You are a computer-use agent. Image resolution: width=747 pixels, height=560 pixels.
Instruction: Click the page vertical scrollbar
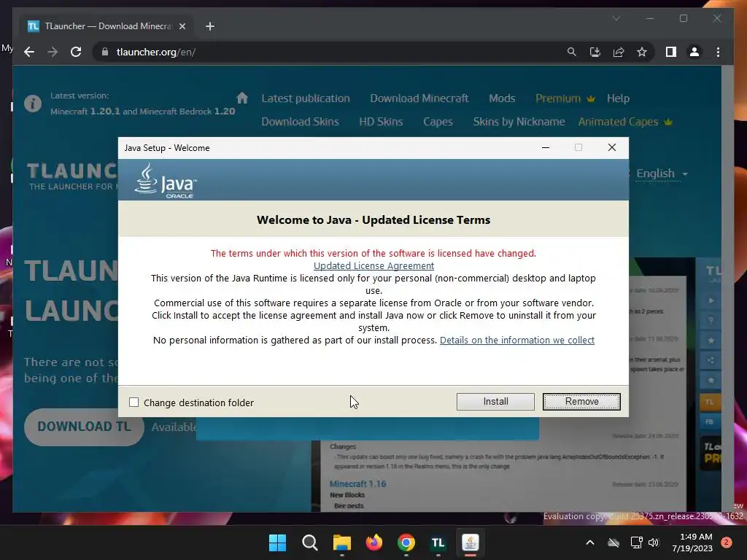point(727,288)
